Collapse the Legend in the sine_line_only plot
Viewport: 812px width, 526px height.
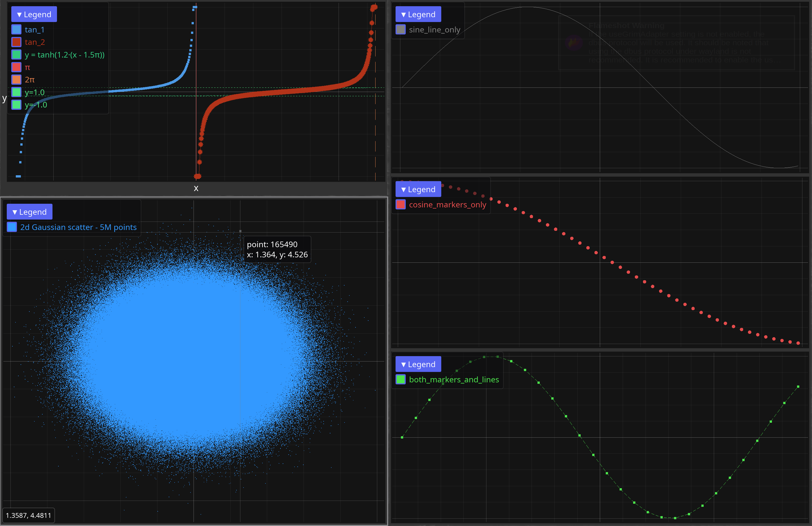(x=418, y=14)
